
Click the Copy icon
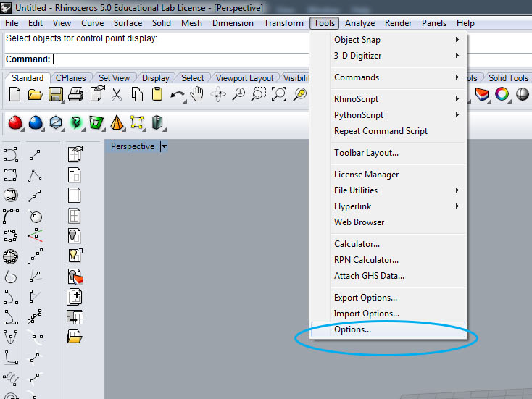[137, 94]
